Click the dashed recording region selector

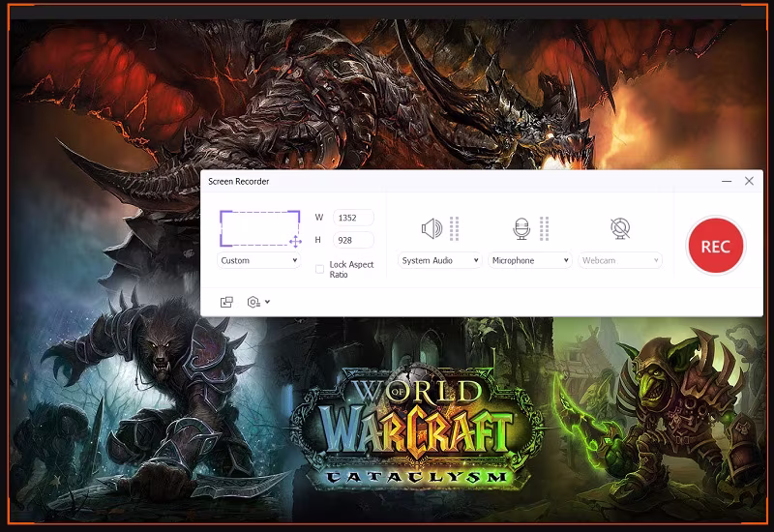[x=259, y=228]
